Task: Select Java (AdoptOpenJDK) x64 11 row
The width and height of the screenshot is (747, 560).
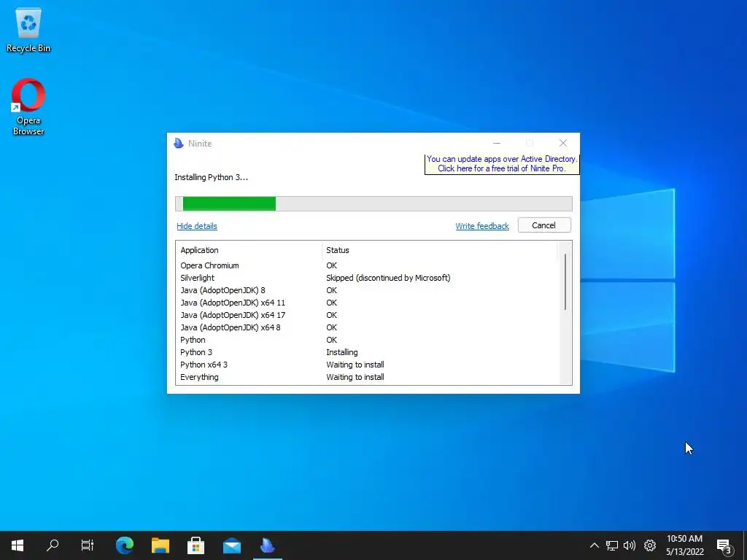Action: pyautogui.click(x=367, y=303)
